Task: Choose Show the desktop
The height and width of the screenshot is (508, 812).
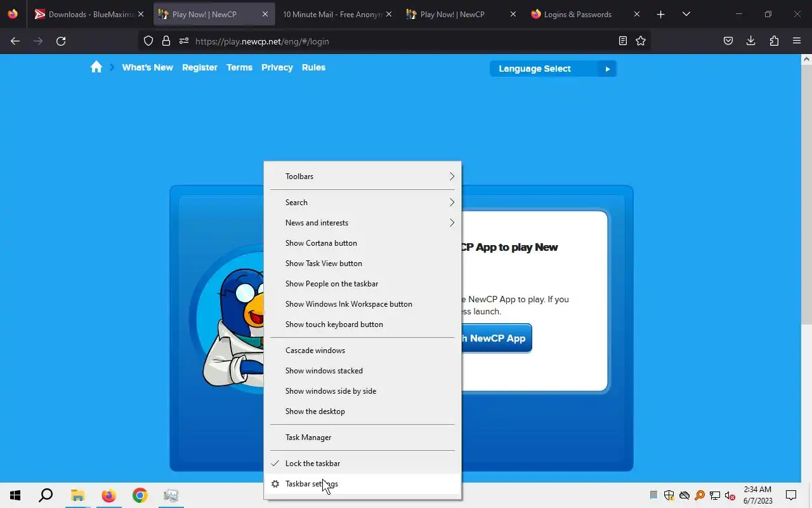Action: pos(363,411)
